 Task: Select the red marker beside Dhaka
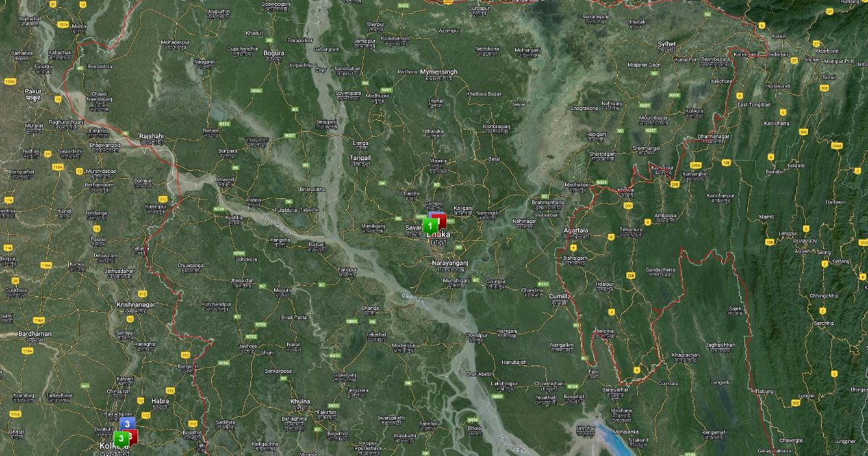click(x=442, y=219)
